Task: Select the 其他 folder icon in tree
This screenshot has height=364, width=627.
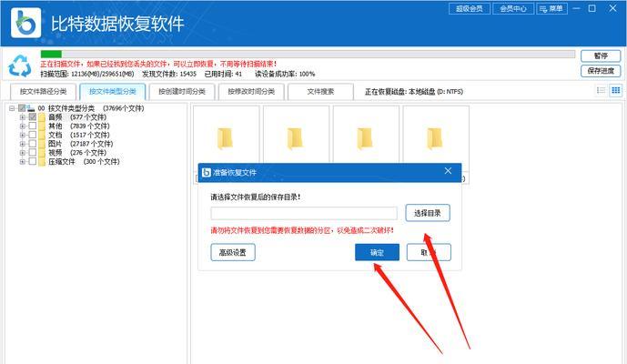Action: (x=42, y=126)
